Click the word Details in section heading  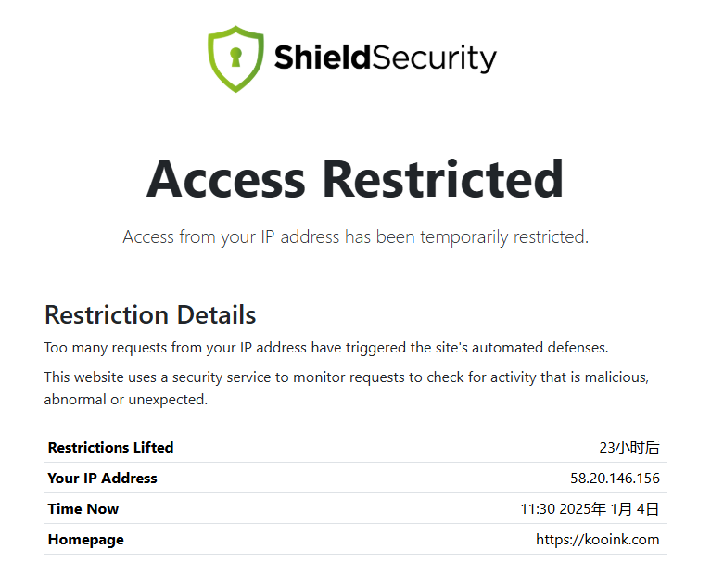coord(216,315)
